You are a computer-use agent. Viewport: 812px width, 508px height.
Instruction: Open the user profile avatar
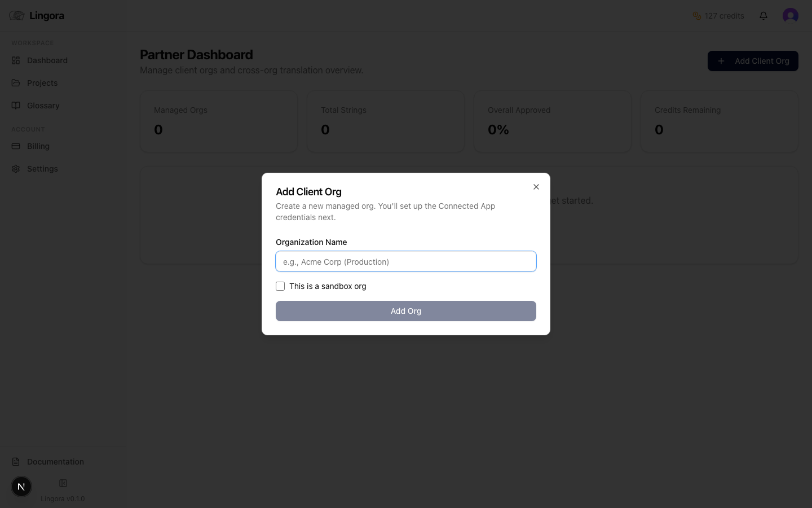point(791,15)
